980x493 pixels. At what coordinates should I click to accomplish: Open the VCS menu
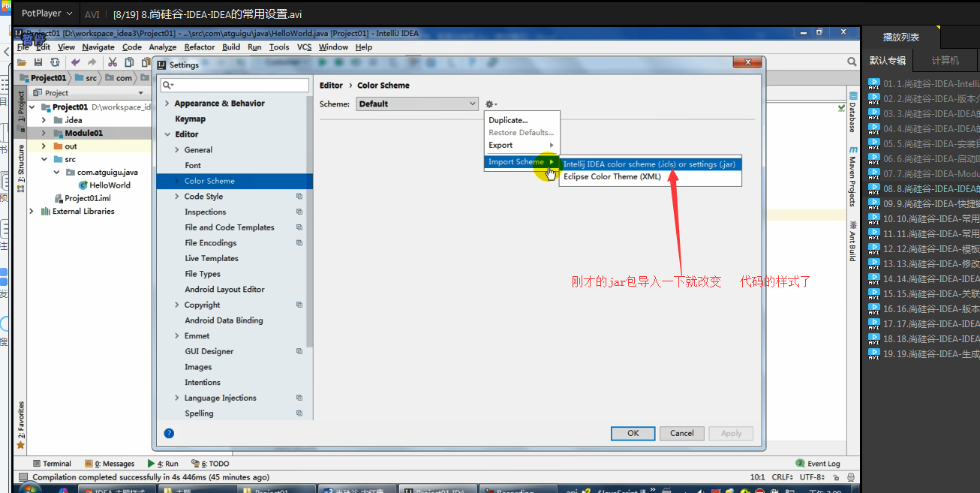(304, 47)
